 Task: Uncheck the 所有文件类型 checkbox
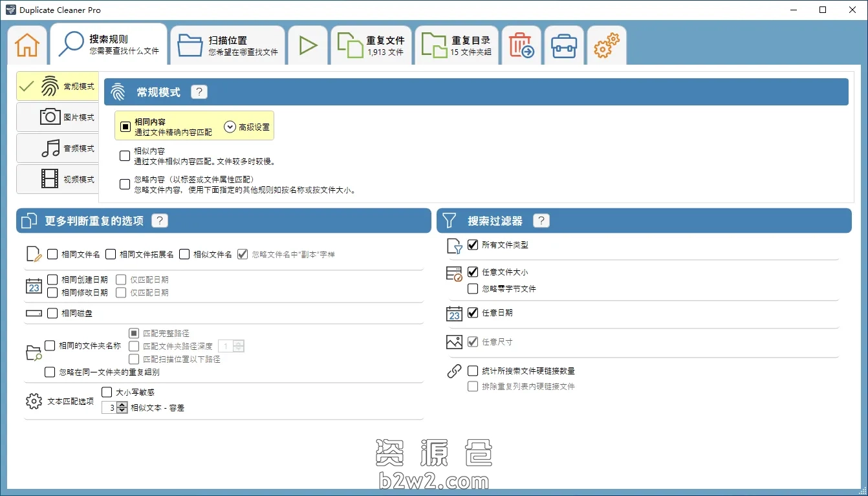[x=473, y=245]
